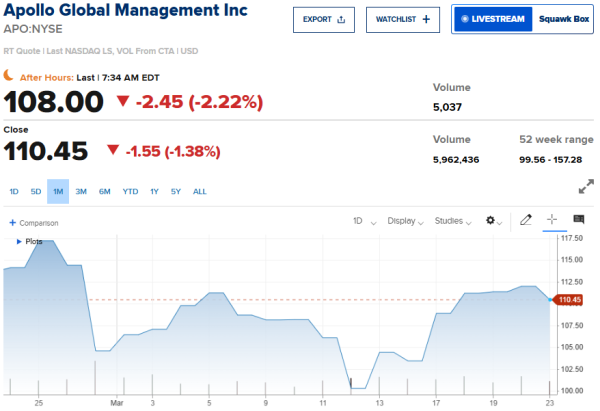Select the draw pencil tool
The width and height of the screenshot is (600, 411).
point(526,220)
